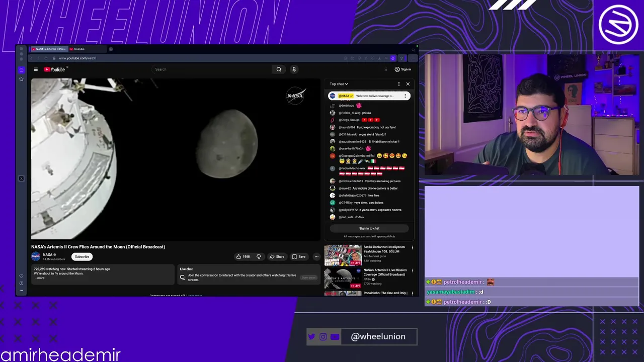Go back with browser back arrow

coord(31,58)
